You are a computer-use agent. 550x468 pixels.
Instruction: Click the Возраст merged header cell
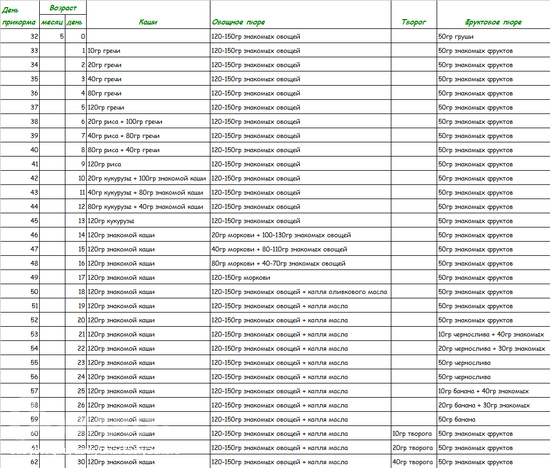point(63,8)
